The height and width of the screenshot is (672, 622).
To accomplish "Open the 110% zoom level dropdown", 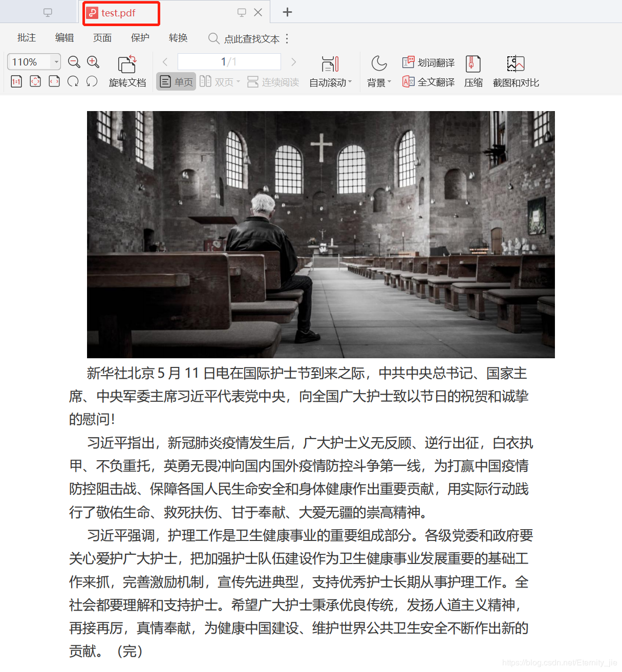I will (x=56, y=61).
